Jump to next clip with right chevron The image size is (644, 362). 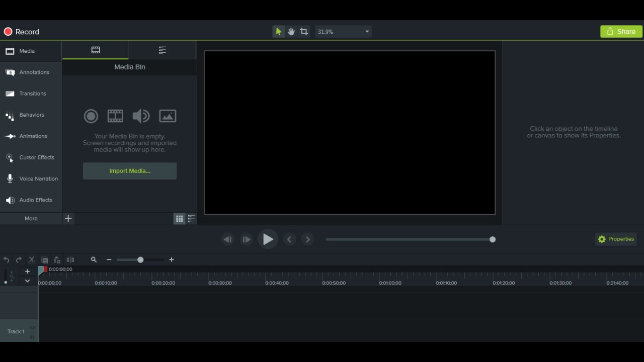coord(308,239)
